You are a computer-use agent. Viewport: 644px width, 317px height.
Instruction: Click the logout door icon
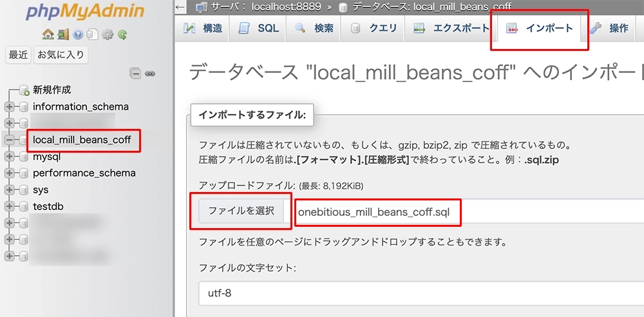[62, 35]
